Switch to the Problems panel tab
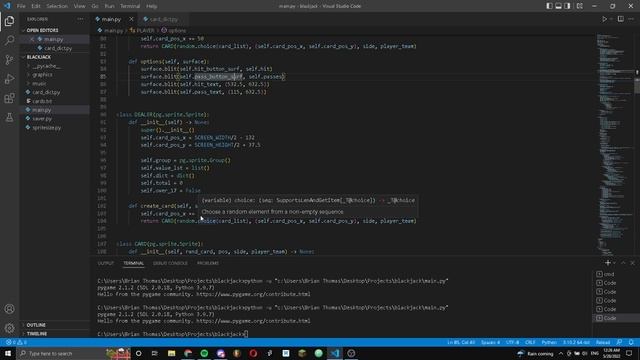 point(208,263)
